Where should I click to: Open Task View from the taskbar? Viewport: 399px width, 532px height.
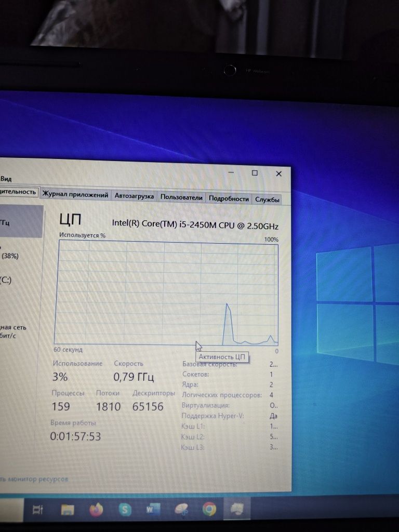click(x=37, y=509)
